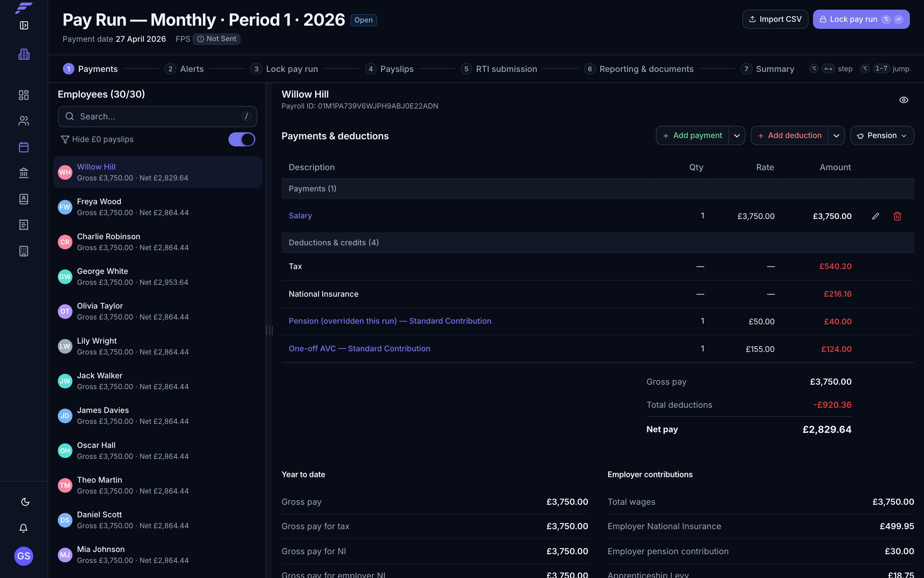
Task: Click the Add payment button
Action: tap(692, 136)
